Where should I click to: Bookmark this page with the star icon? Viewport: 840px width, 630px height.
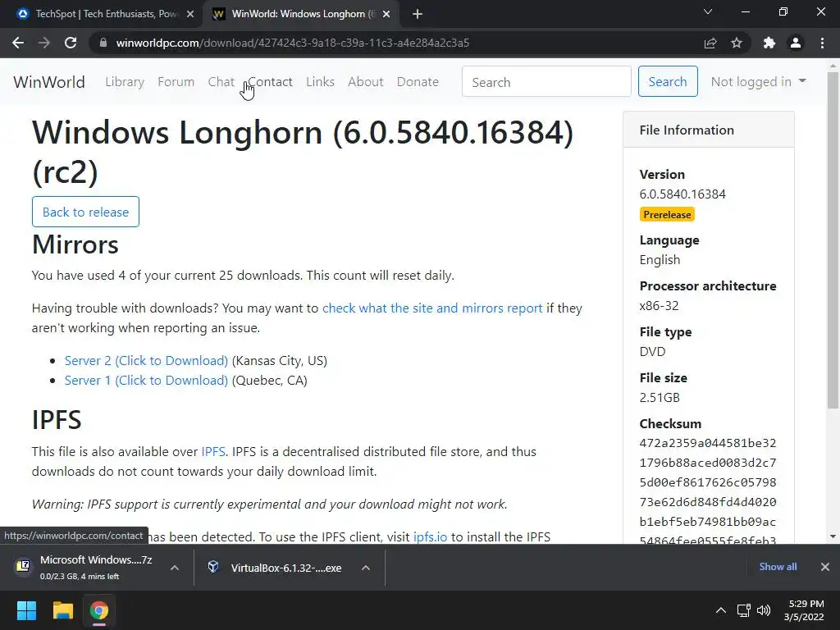click(737, 43)
